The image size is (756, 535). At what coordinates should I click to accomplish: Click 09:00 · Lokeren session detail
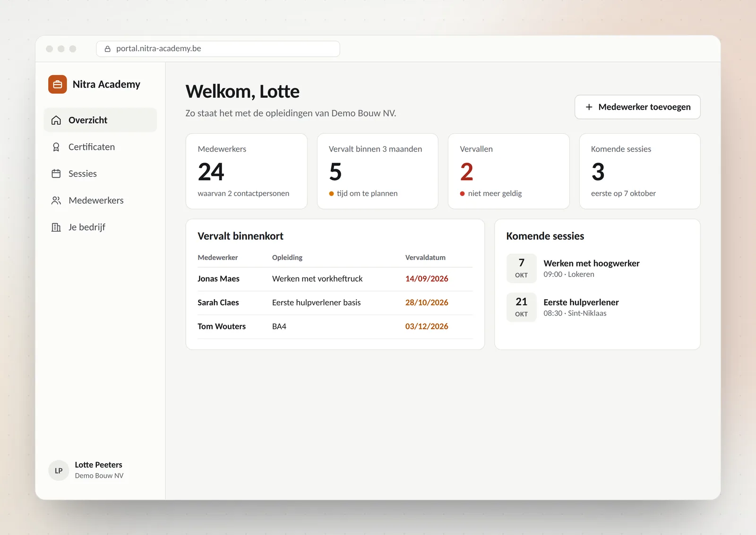tap(569, 275)
